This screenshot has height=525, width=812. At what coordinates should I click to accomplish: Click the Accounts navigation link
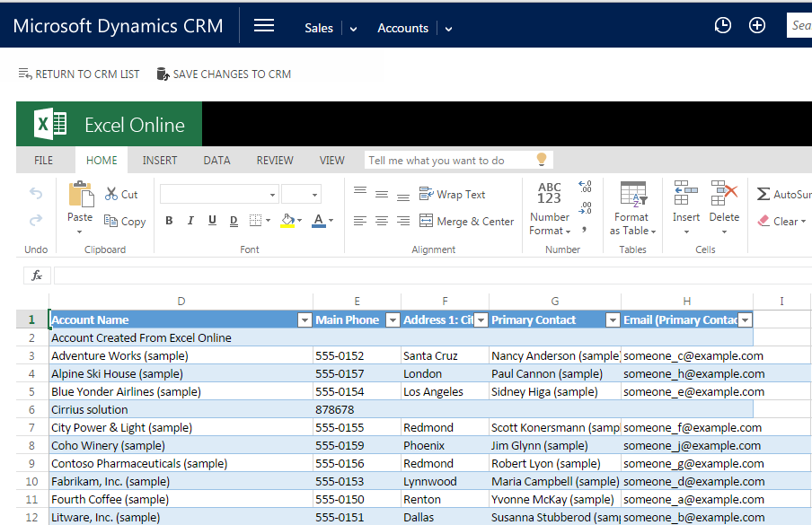click(403, 28)
